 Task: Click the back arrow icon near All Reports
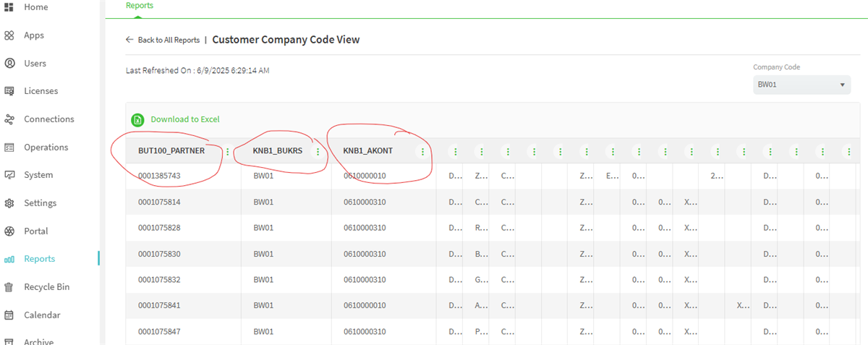pyautogui.click(x=129, y=40)
